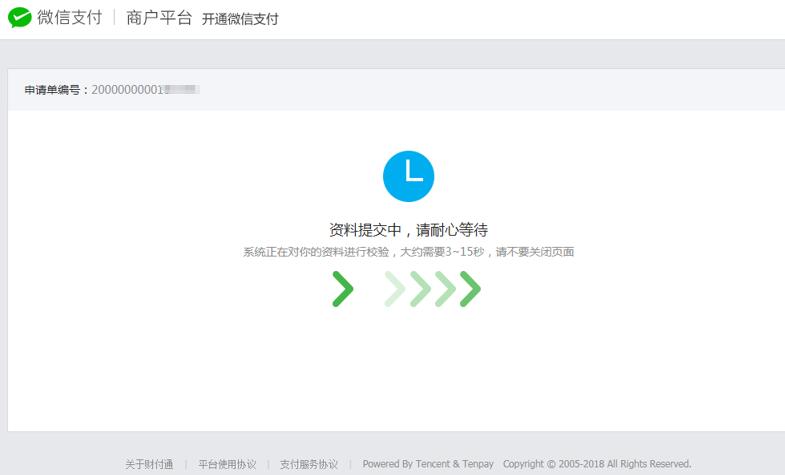Click the Powered By Tencent & Tenpay text
The height and width of the screenshot is (475, 785).
[428, 464]
